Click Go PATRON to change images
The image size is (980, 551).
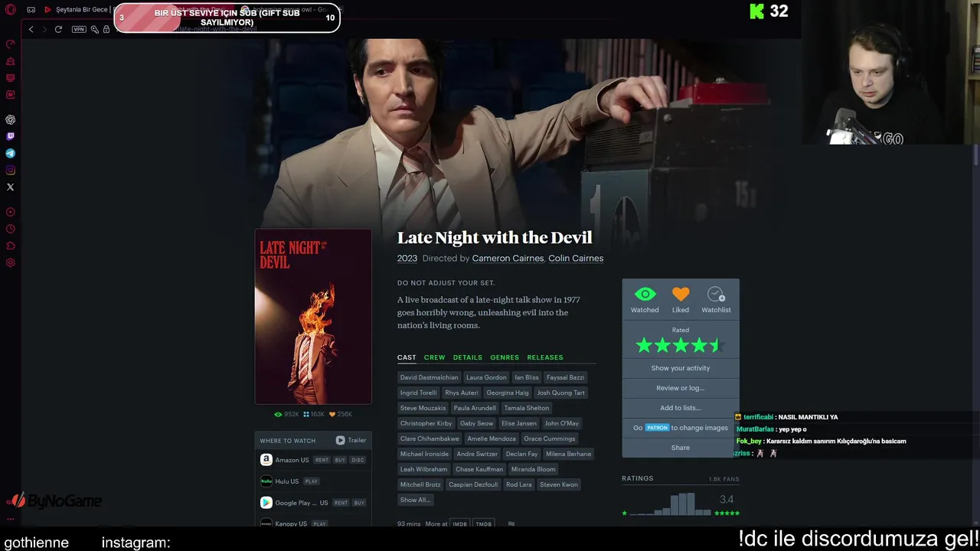pos(681,428)
